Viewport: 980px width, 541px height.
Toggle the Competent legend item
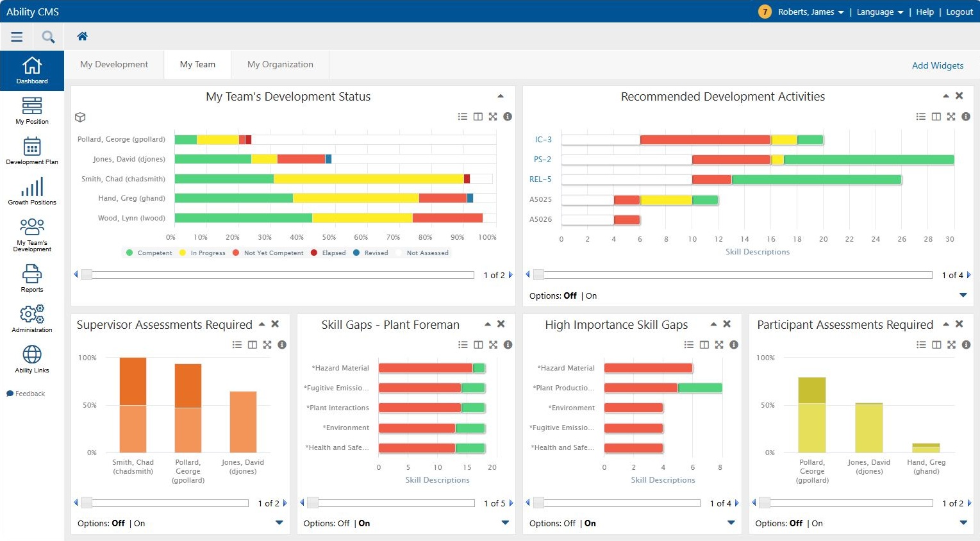(x=149, y=253)
